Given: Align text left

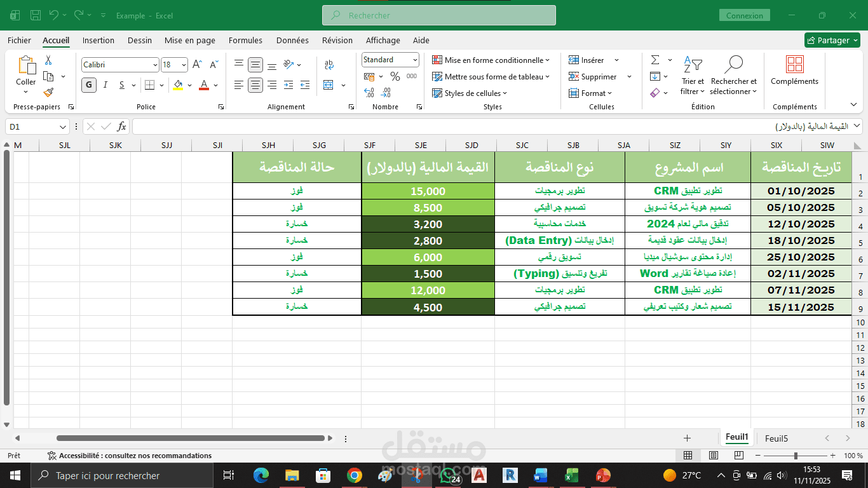Looking at the screenshot, I should [239, 85].
